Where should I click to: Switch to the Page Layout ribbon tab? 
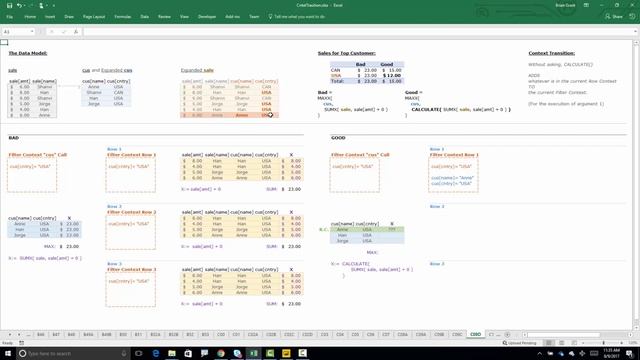click(94, 17)
